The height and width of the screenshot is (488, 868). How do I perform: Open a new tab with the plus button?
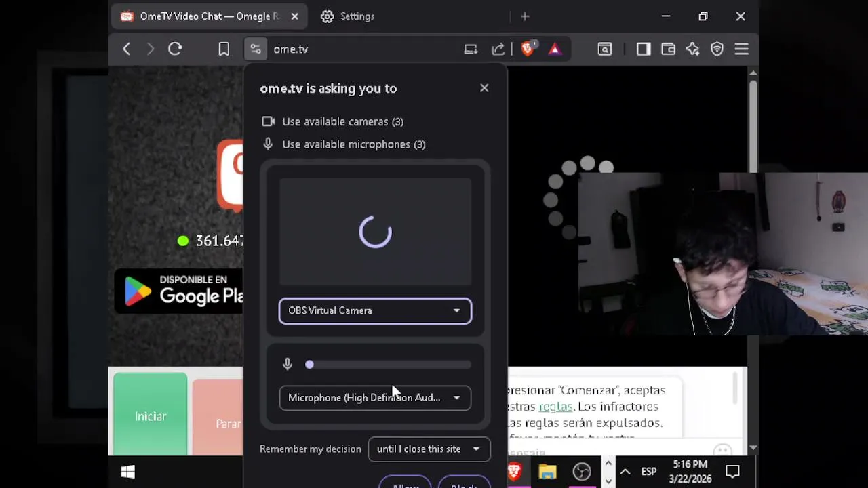(525, 16)
